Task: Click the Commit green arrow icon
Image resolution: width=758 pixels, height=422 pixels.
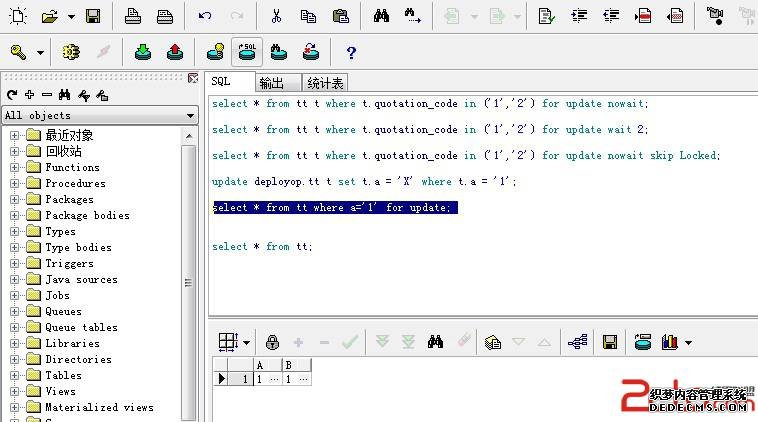Action: (x=143, y=52)
